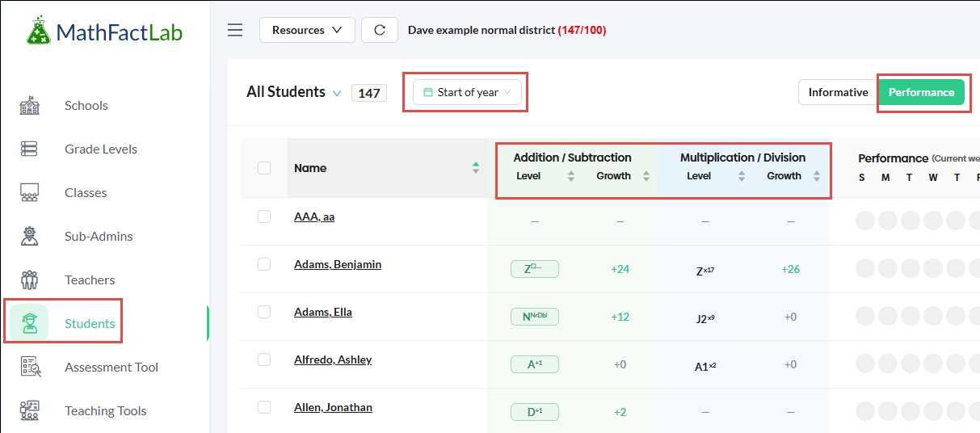Sort Addition/Subtraction Level column

[x=571, y=176]
